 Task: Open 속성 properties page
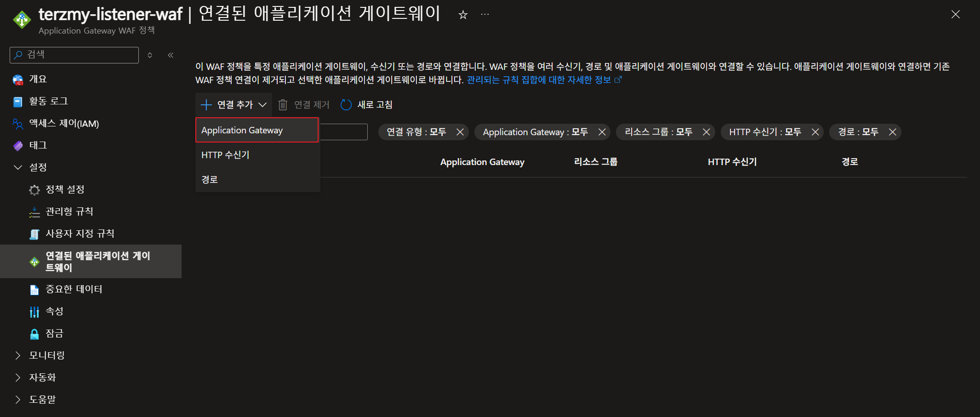pyautogui.click(x=54, y=311)
